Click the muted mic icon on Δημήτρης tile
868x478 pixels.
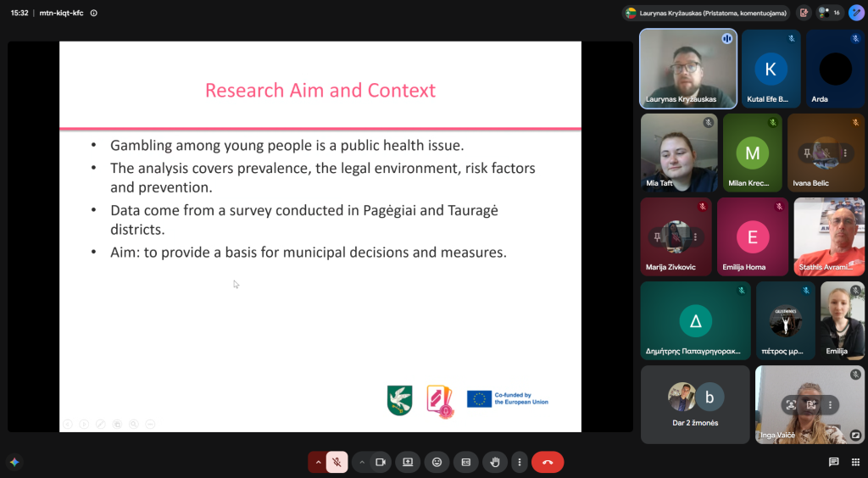741,291
